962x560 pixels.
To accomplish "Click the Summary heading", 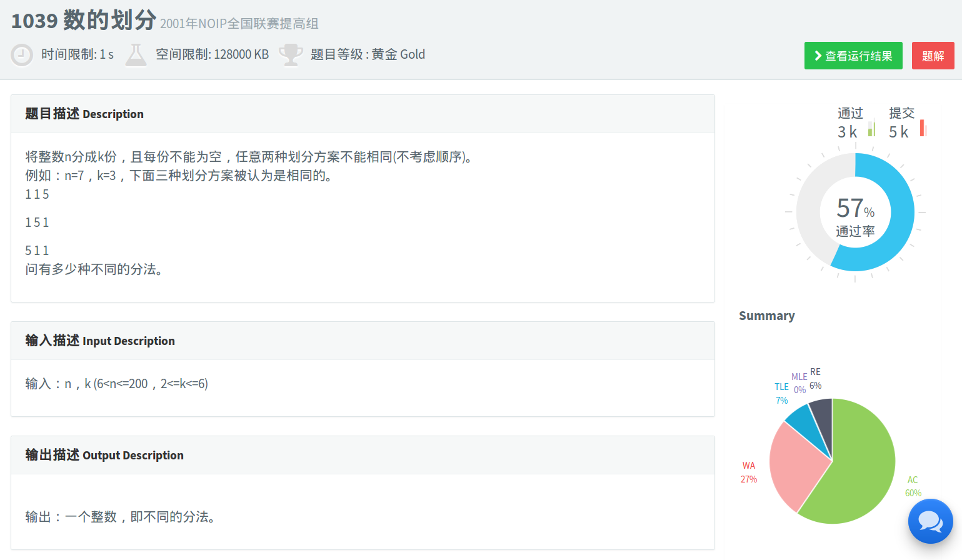I will tap(767, 316).
